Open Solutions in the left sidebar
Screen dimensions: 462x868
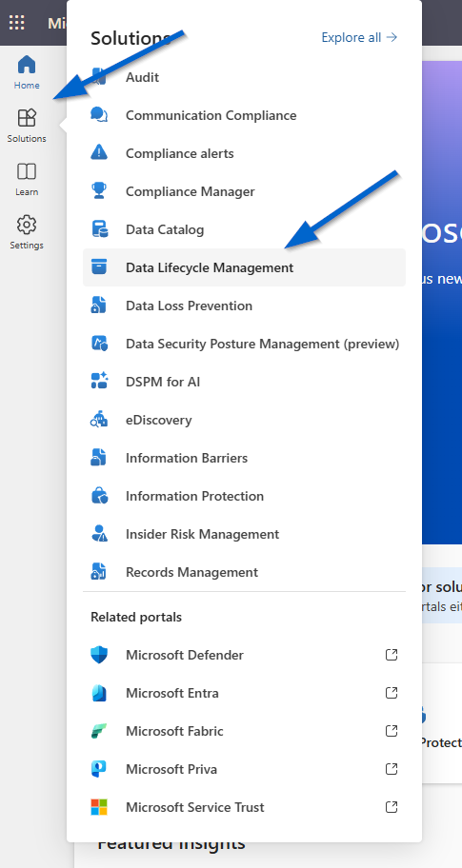pyautogui.click(x=27, y=126)
